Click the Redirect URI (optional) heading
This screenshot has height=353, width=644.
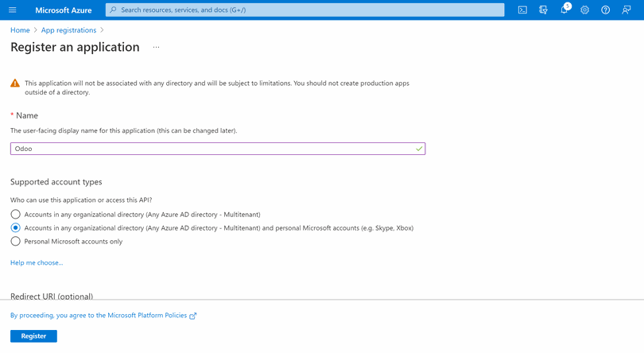(52, 296)
